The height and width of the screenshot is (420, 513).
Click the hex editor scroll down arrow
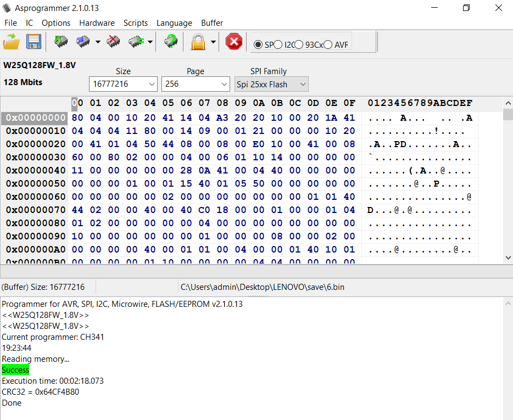pyautogui.click(x=508, y=257)
